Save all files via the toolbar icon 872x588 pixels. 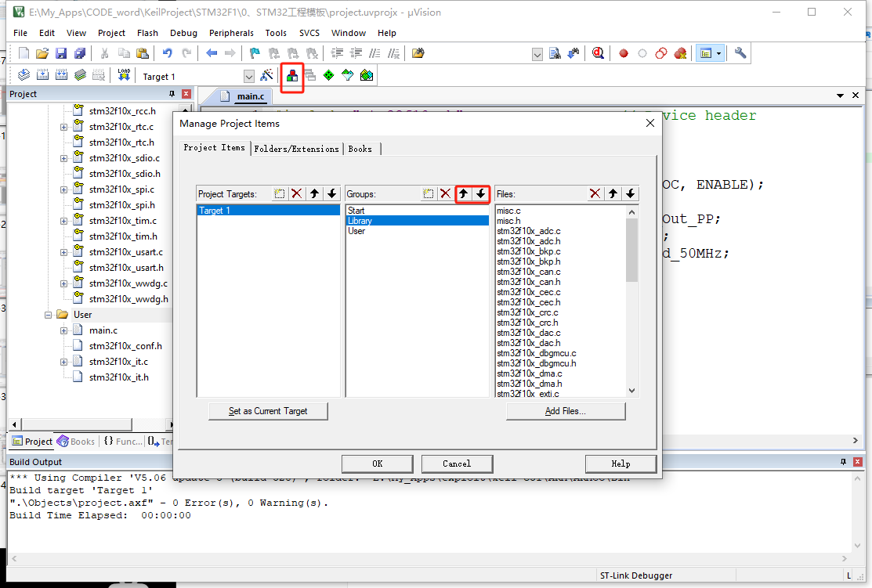tap(80, 53)
